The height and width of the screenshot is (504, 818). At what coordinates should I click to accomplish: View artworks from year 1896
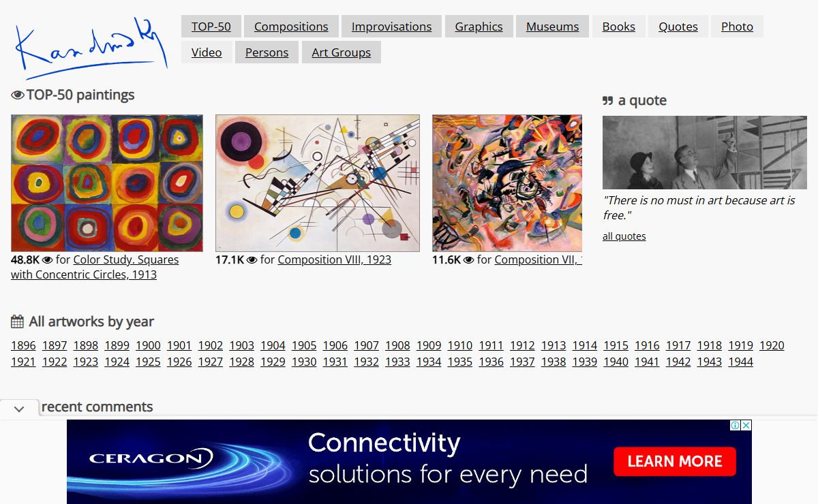pos(23,345)
